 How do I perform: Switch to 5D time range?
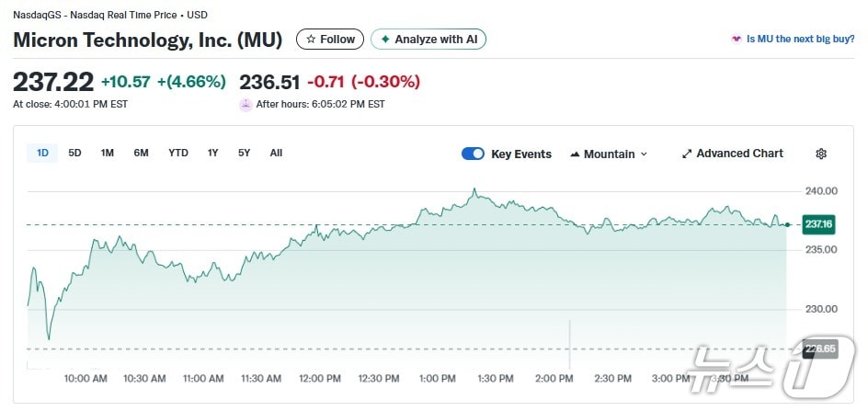click(x=74, y=153)
